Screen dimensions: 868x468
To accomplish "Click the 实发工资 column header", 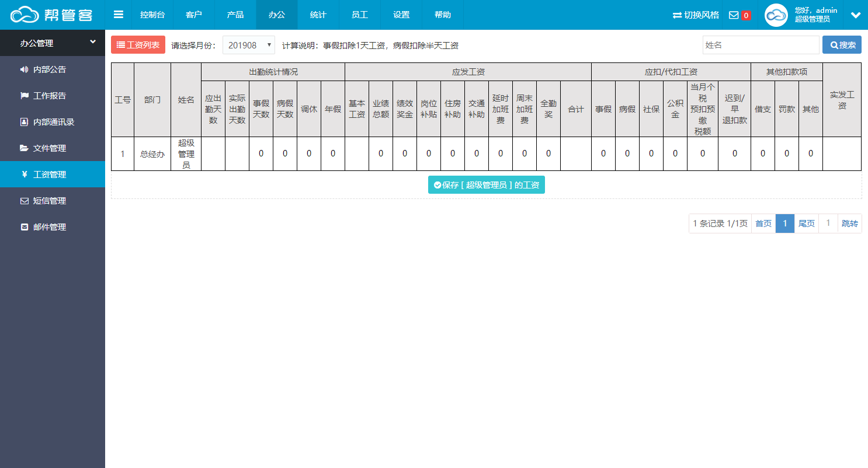I will pyautogui.click(x=842, y=100).
